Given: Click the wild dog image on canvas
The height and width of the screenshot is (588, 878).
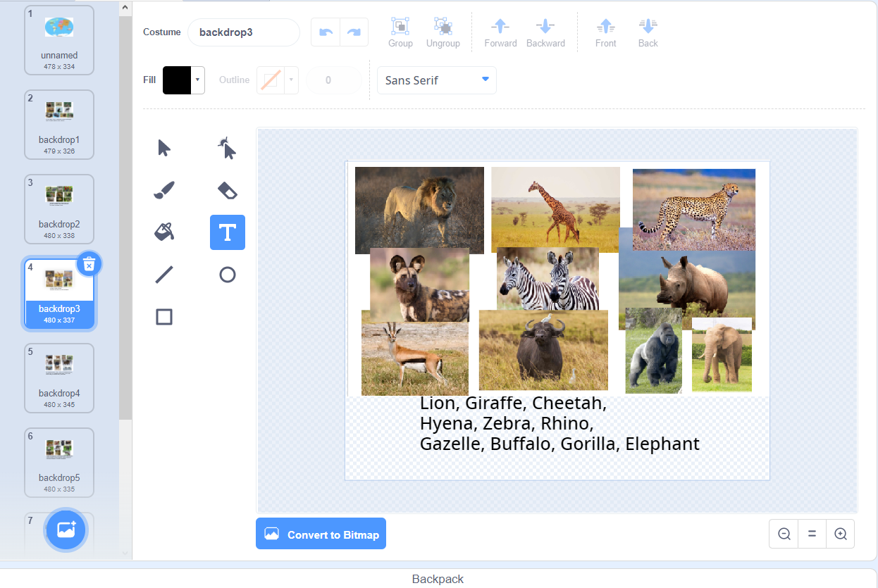Looking at the screenshot, I should (x=419, y=285).
